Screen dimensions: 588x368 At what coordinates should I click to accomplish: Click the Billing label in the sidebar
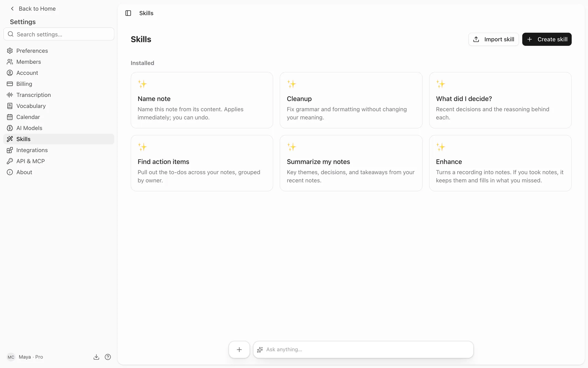coord(24,84)
